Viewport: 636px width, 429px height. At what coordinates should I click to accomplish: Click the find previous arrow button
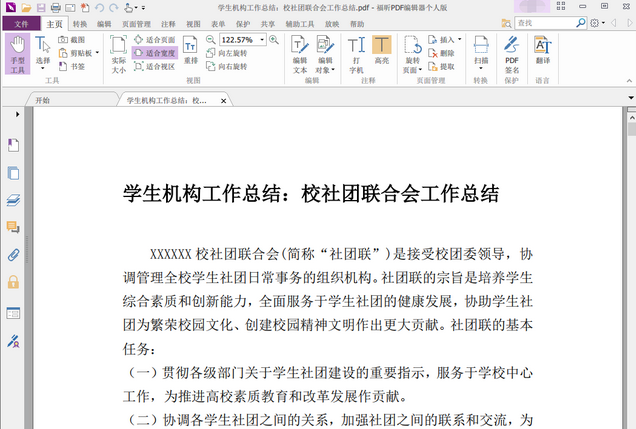pyautogui.click(x=614, y=23)
